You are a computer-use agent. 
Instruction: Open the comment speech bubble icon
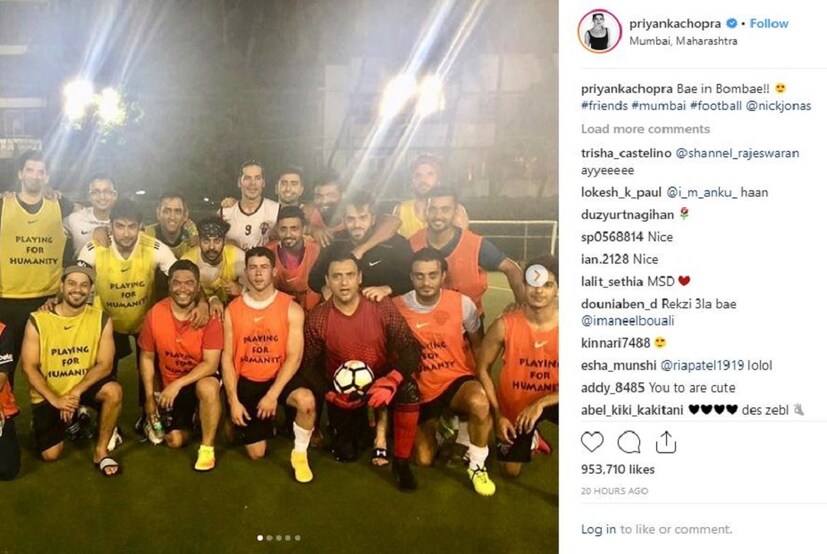(629, 442)
